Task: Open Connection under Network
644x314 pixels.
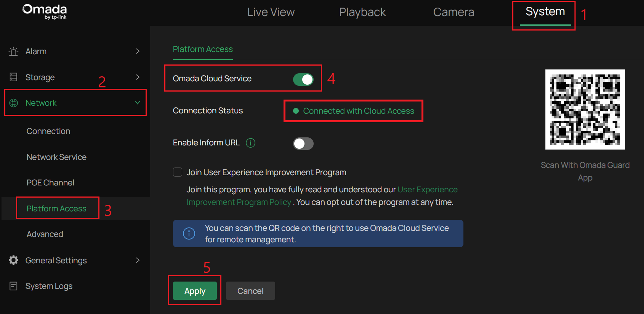Action: 48,131
